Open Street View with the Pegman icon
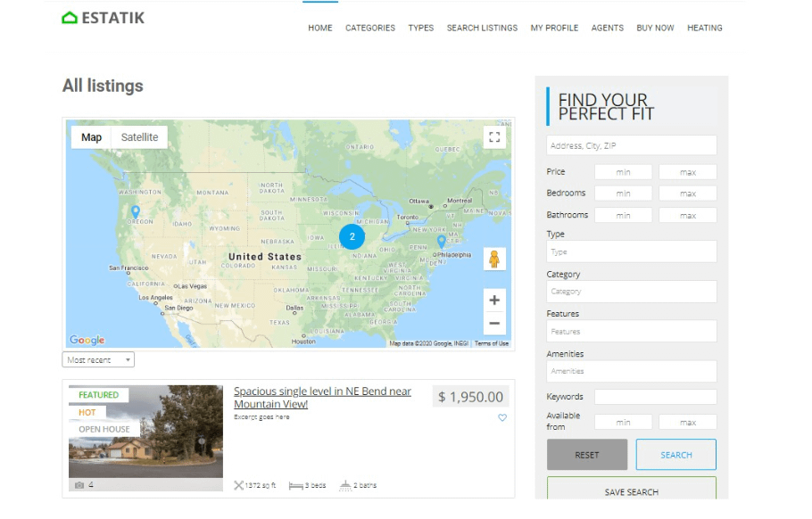This screenshot has width=812, height=519. coord(494,259)
